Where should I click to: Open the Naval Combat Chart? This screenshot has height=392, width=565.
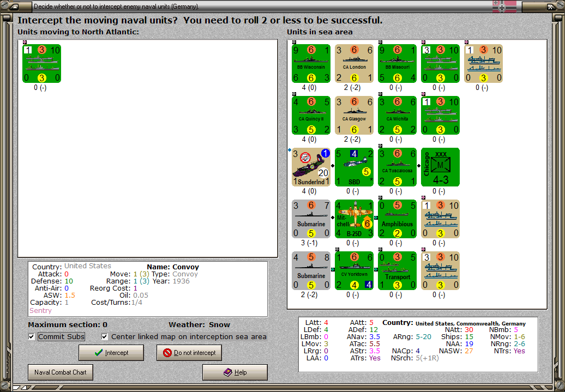[x=60, y=372]
